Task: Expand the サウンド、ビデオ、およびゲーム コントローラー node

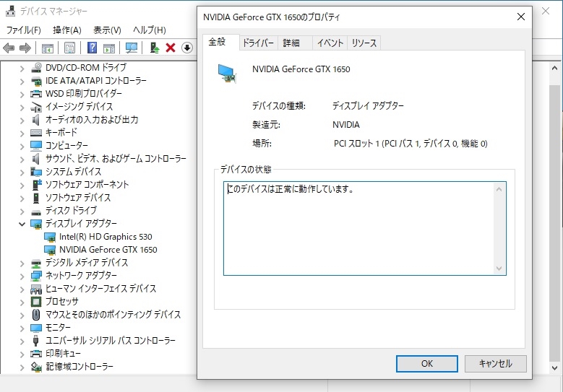Action: [22, 160]
